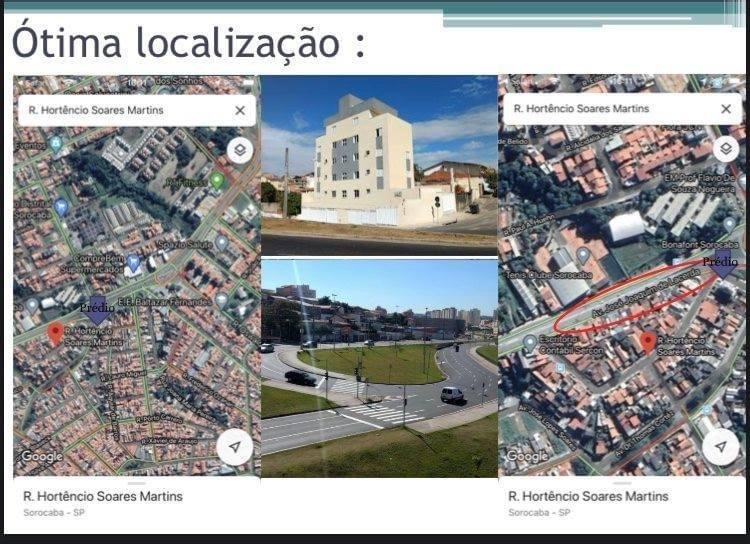Screen dimensions: 750x544
Task: Select the red location pin on left map
Action: pyautogui.click(x=55, y=333)
